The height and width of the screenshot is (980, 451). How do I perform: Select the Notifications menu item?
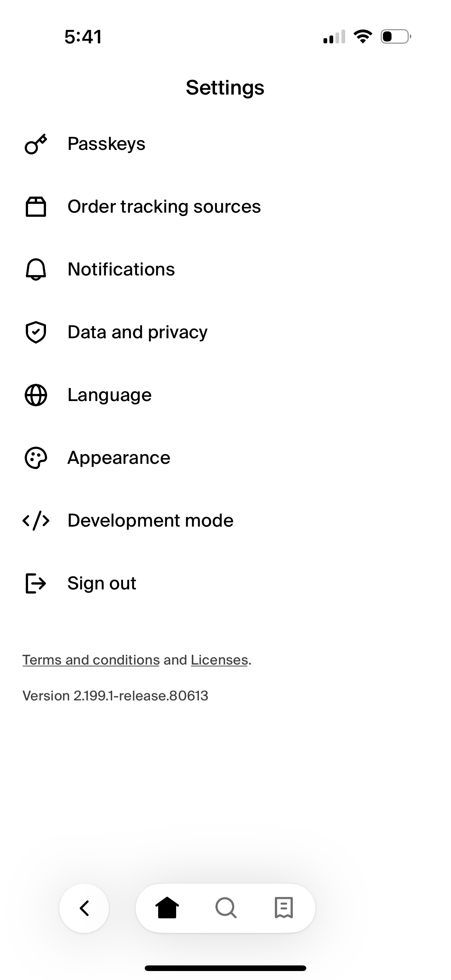121,270
